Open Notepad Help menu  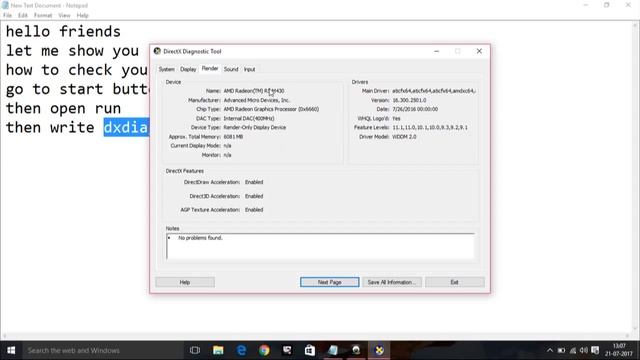82,16
